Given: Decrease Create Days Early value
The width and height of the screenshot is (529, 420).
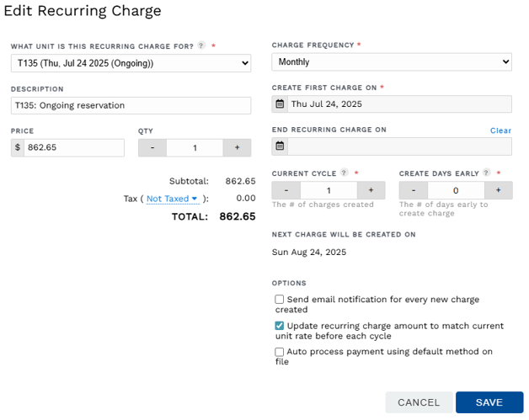Looking at the screenshot, I should 414,190.
